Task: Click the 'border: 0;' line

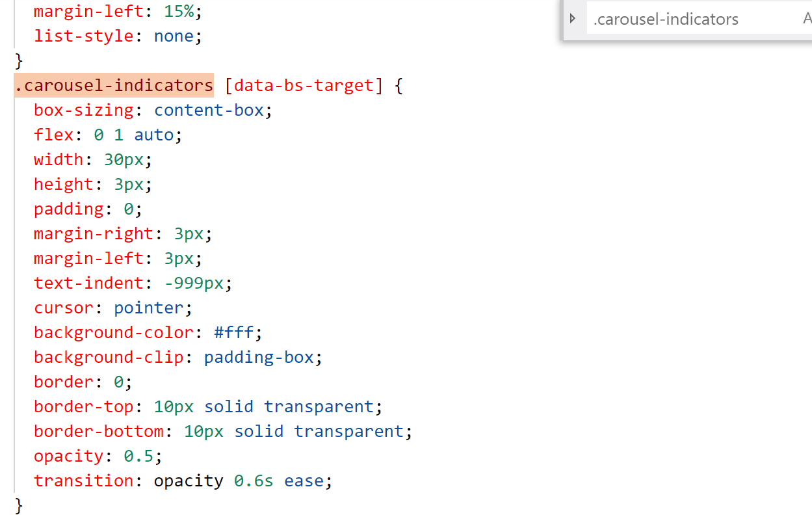Action: click(x=83, y=382)
